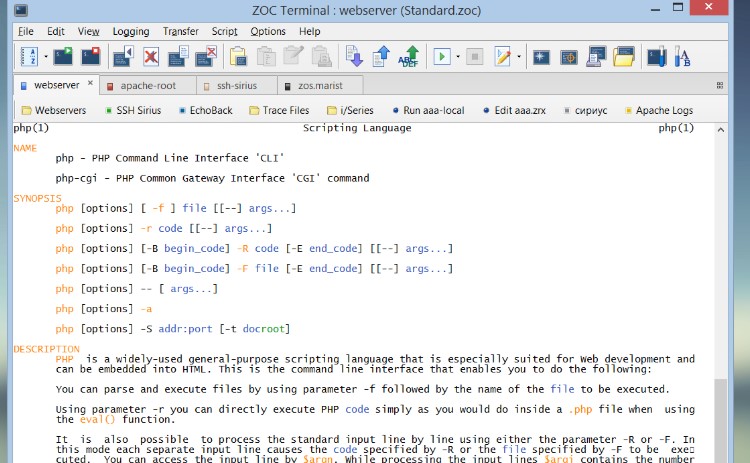Screen dimensions: 750x463
Task: Click the 'docroot' text in synopsis
Action: (264, 329)
